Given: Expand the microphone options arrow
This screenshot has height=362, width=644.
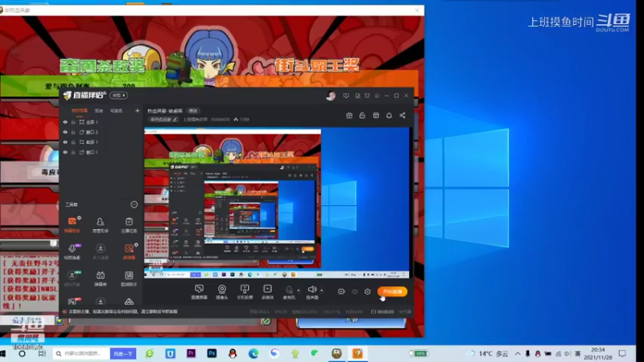Looking at the screenshot, I should point(299,290).
